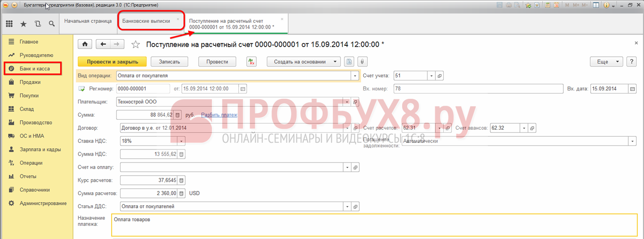
Task: Expand Плательщик dropdown list
Action: pyautogui.click(x=348, y=102)
